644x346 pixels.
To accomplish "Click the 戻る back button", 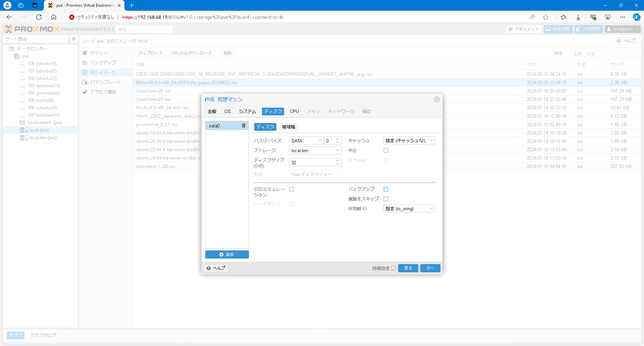I will [408, 268].
